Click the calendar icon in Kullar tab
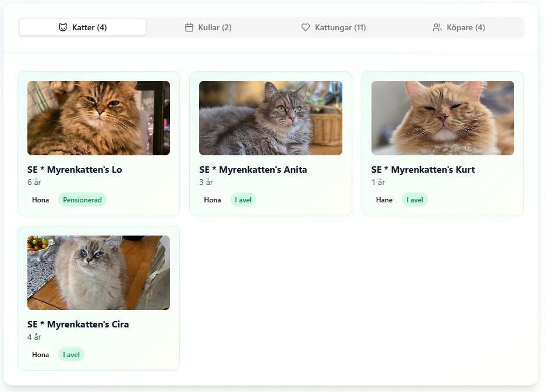Image resolution: width=545 pixels, height=392 pixels. click(x=189, y=27)
